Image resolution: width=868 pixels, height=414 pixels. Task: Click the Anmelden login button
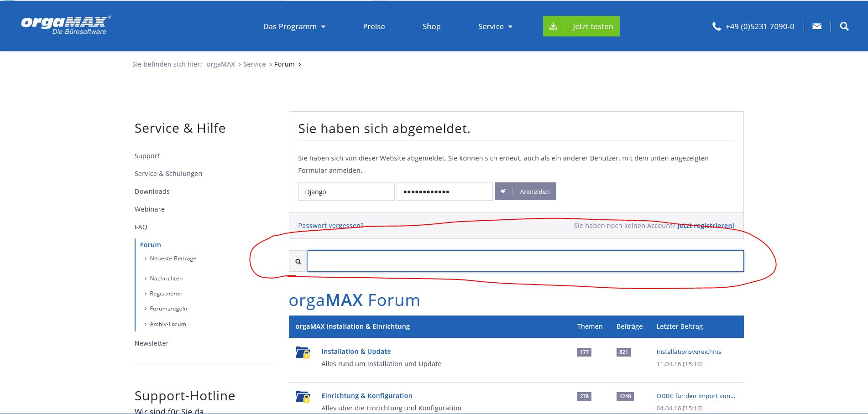pyautogui.click(x=525, y=191)
